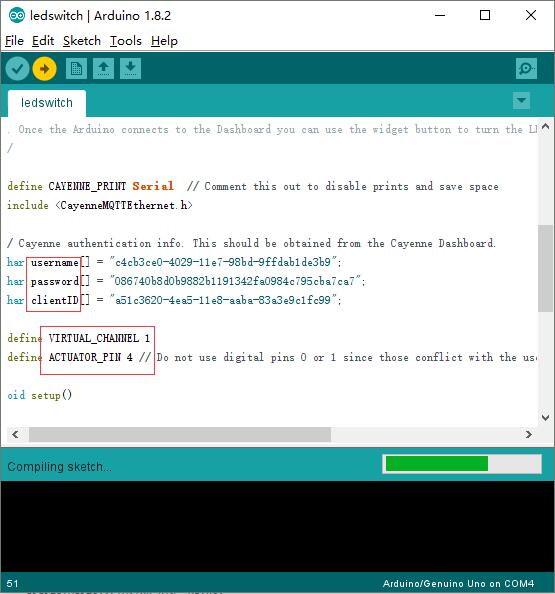The image size is (555, 594).
Task: Click the green compiling progress bar
Action: coord(462,464)
